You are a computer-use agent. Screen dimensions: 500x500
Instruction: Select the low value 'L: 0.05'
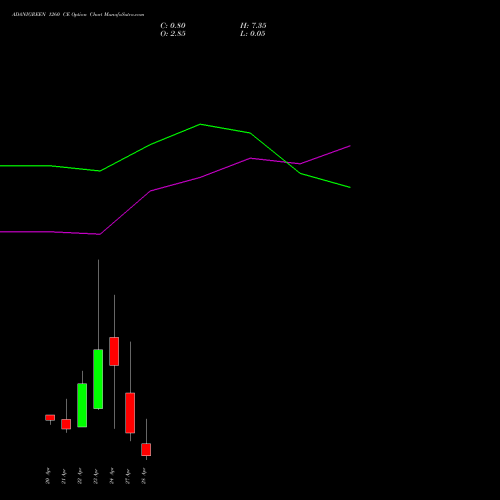(253, 34)
